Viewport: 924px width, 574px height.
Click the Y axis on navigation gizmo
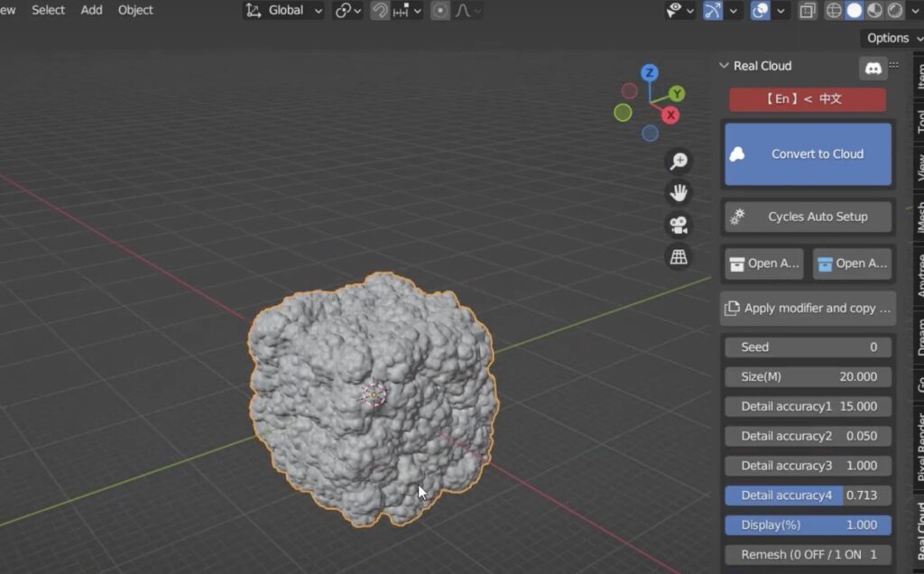[677, 94]
